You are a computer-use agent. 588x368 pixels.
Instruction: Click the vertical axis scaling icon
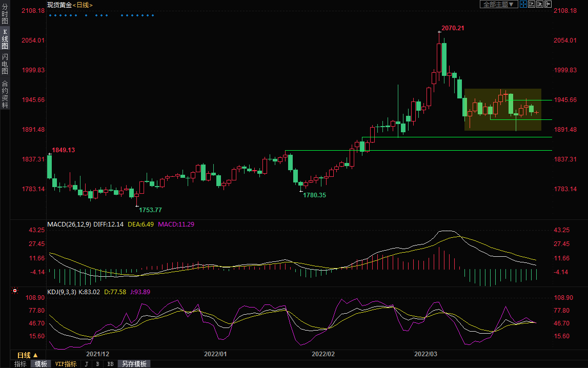[531, 4]
